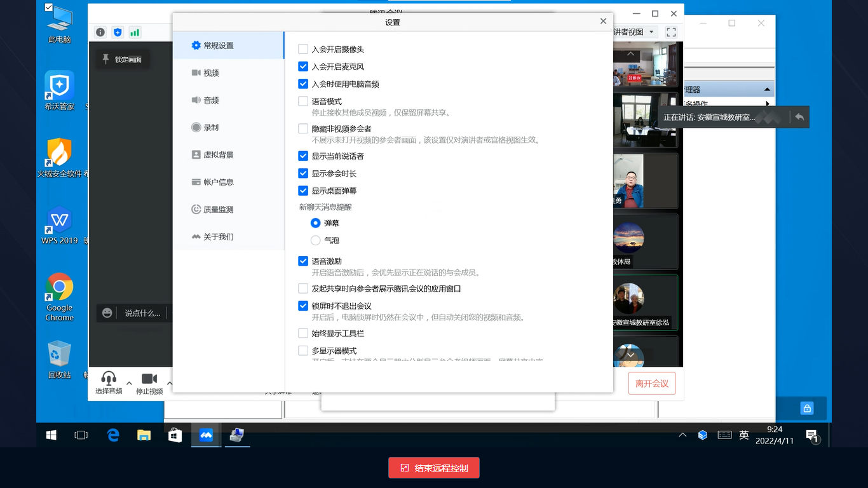Click 结束远程控制 button
Screen dimensions: 868x488
(x=434, y=468)
